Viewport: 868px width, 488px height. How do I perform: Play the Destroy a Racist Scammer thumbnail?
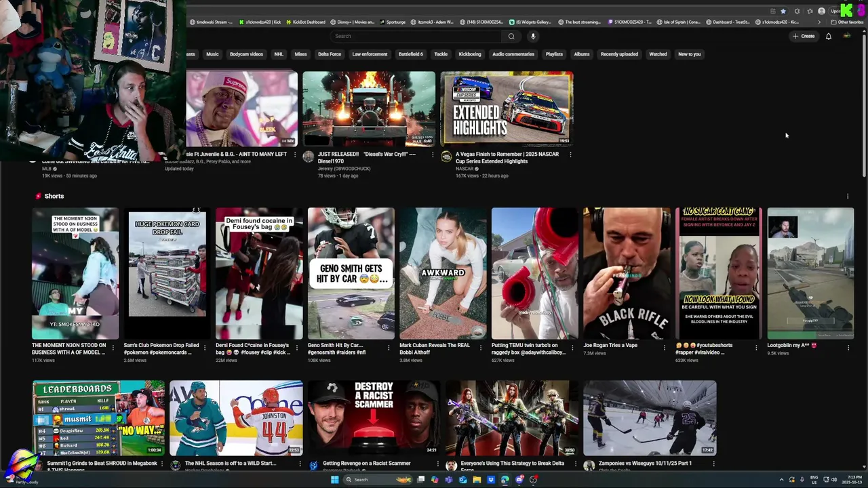click(374, 418)
